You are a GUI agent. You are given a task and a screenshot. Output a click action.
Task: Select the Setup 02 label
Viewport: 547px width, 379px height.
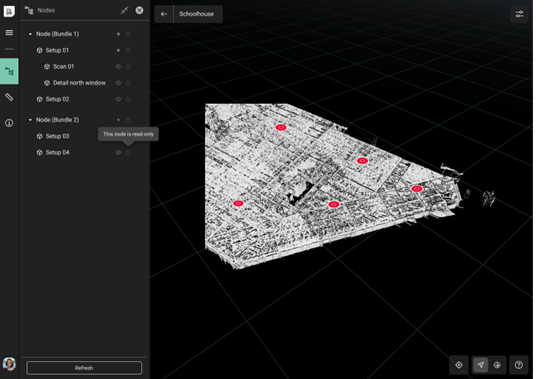(57, 99)
